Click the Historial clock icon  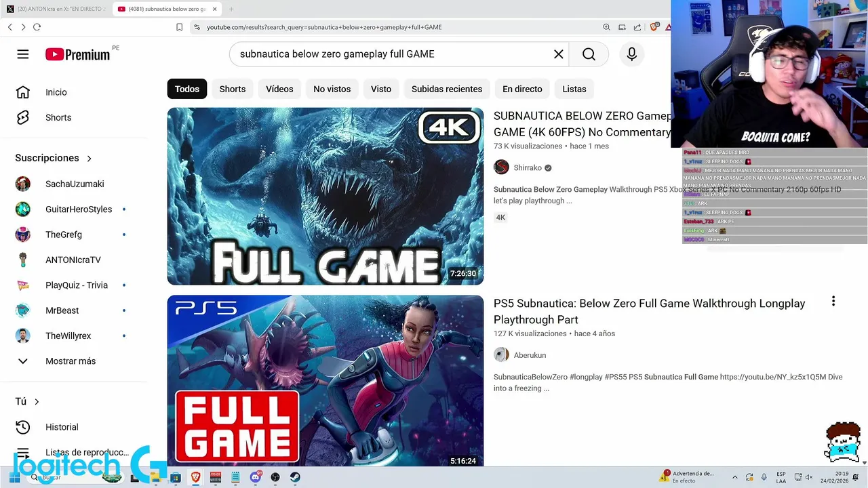click(x=23, y=427)
